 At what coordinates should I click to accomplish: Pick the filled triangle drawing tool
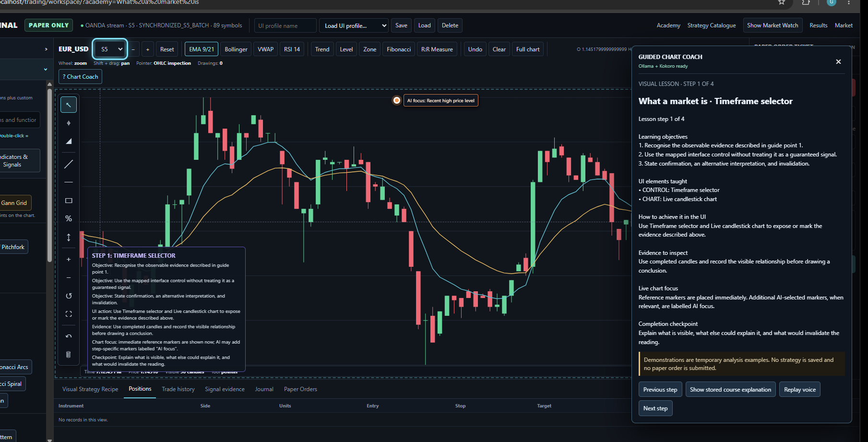tap(69, 141)
